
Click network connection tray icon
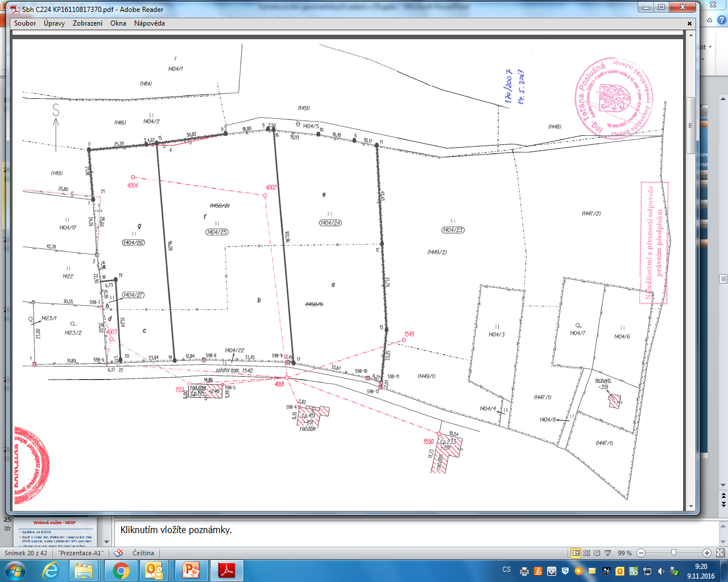click(647, 571)
